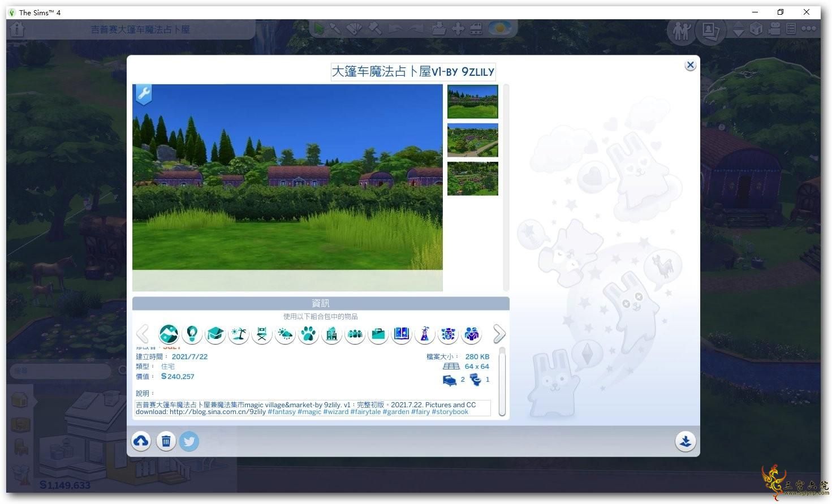The image size is (832, 504).
Task: Click the home lot info icon behind dialog
Action: [x=17, y=29]
